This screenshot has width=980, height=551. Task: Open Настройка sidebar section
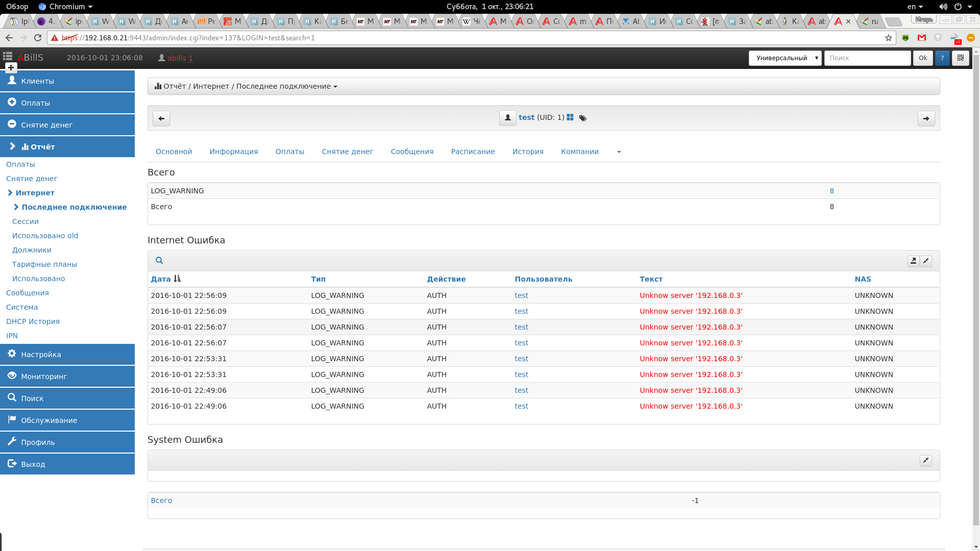click(x=67, y=355)
